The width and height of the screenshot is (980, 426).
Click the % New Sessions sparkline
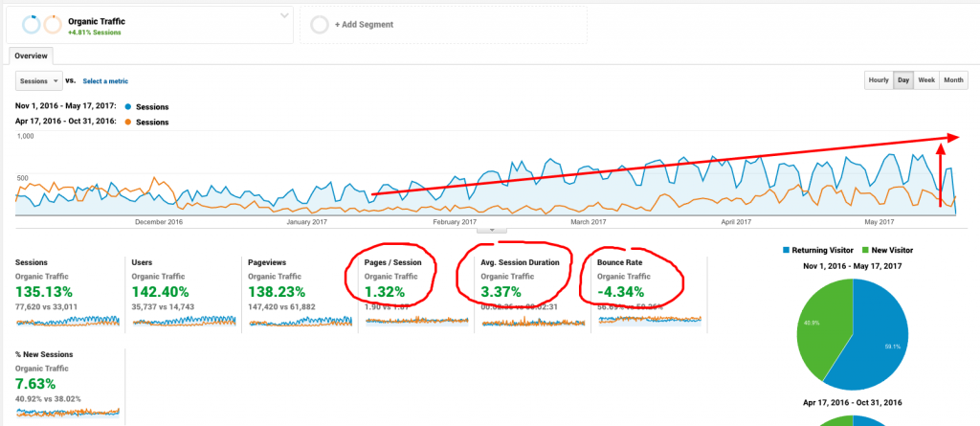68,413
